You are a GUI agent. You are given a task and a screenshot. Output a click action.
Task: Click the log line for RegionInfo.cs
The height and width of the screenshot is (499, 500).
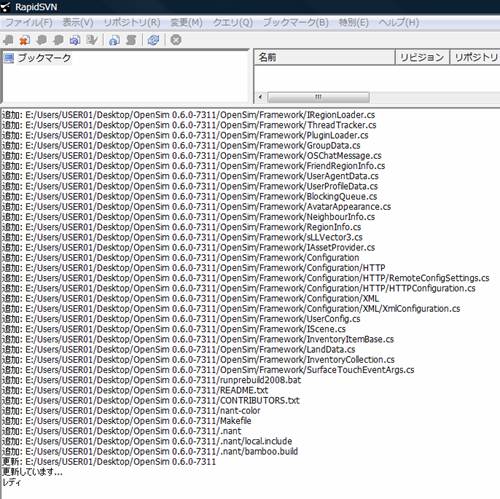[x=182, y=227]
